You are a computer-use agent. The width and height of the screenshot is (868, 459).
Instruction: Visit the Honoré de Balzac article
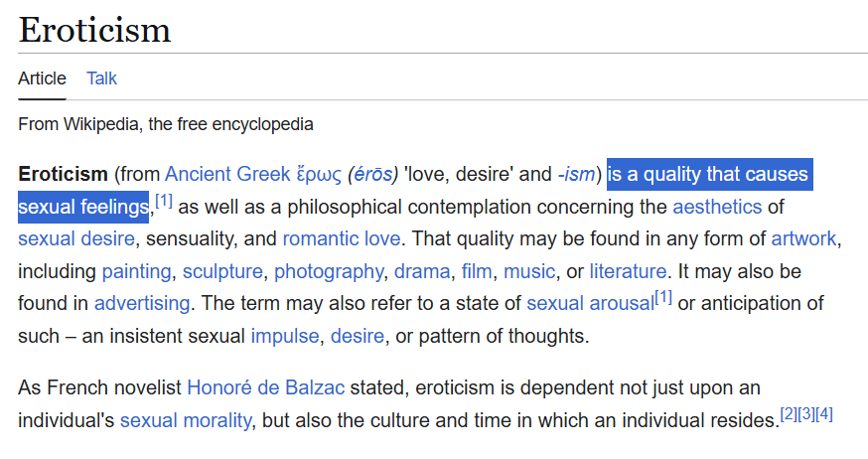pyautogui.click(x=266, y=388)
